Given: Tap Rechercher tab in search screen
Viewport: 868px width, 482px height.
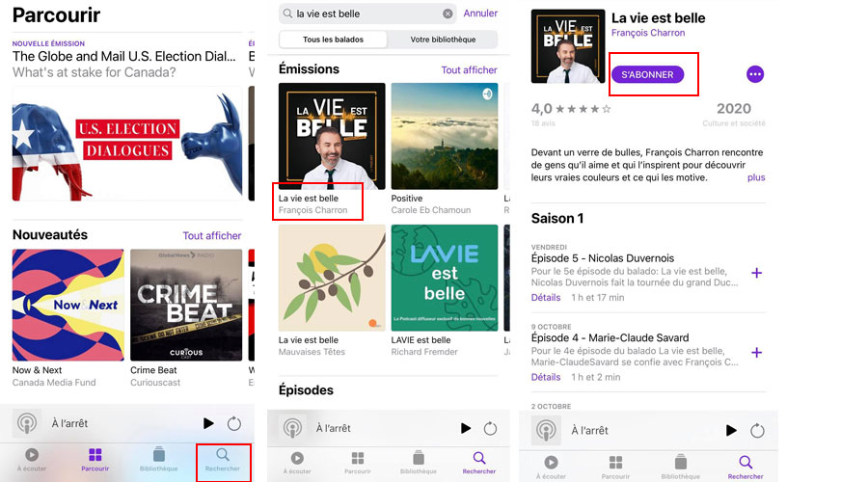Looking at the screenshot, I should tap(478, 463).
